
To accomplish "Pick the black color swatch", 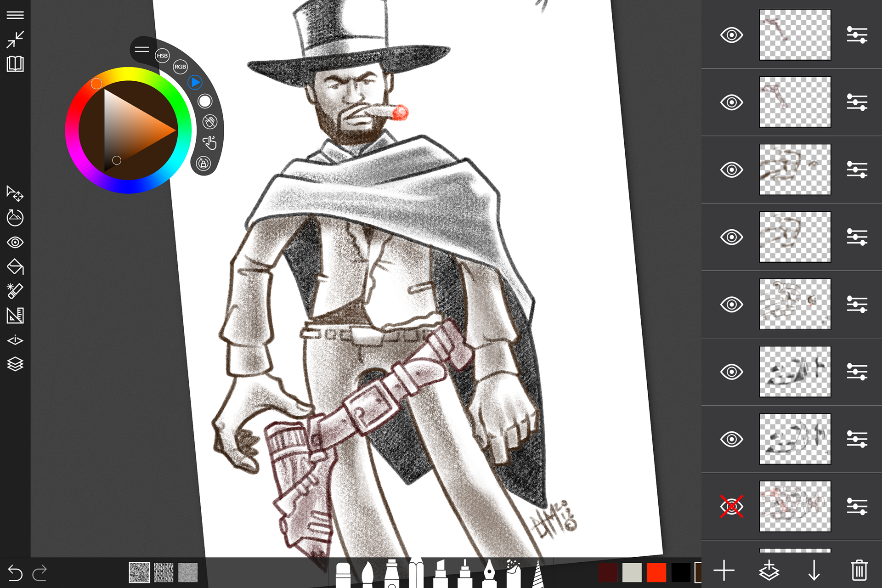I will point(681,572).
